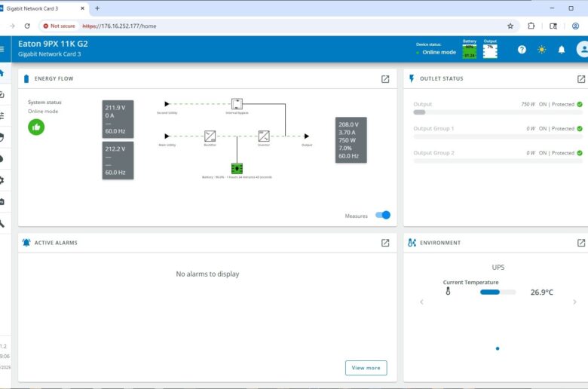The height and width of the screenshot is (389, 588).
Task: Open the hamburger navigation menu
Action: (2, 49)
